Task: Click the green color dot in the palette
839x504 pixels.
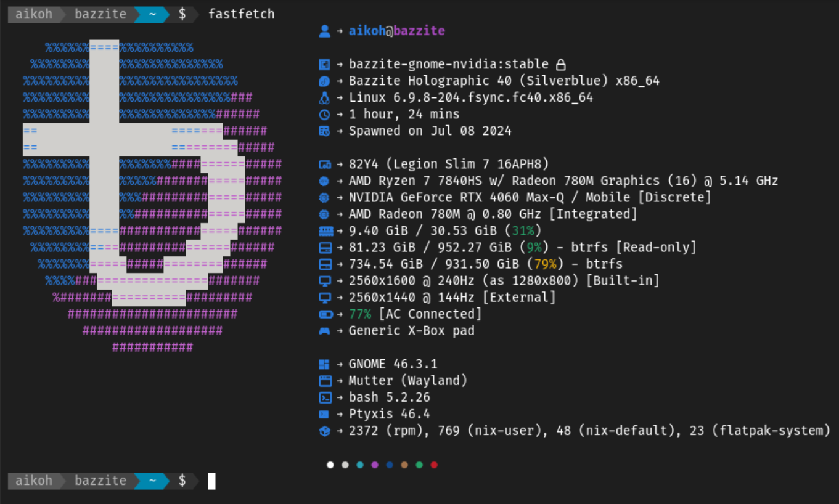Action: click(419, 465)
